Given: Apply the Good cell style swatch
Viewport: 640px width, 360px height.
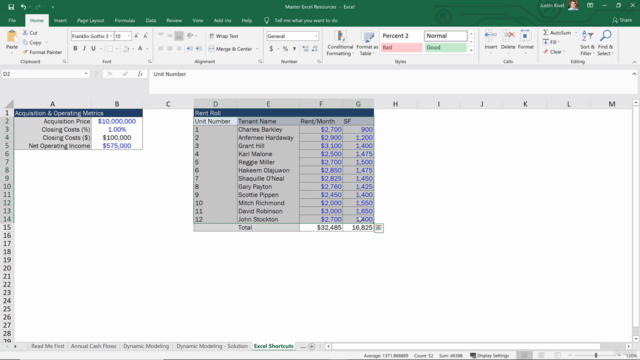Looking at the screenshot, I should (445, 48).
